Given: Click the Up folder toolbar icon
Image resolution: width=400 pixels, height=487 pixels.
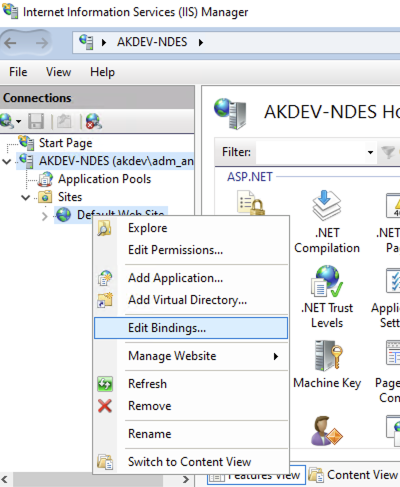Looking at the screenshot, I should (x=64, y=121).
